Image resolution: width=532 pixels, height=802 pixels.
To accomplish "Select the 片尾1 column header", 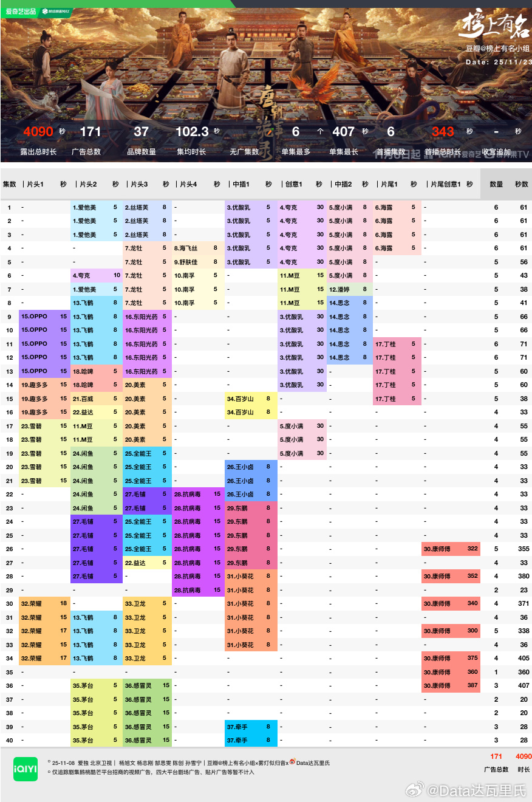I will 387,183.
